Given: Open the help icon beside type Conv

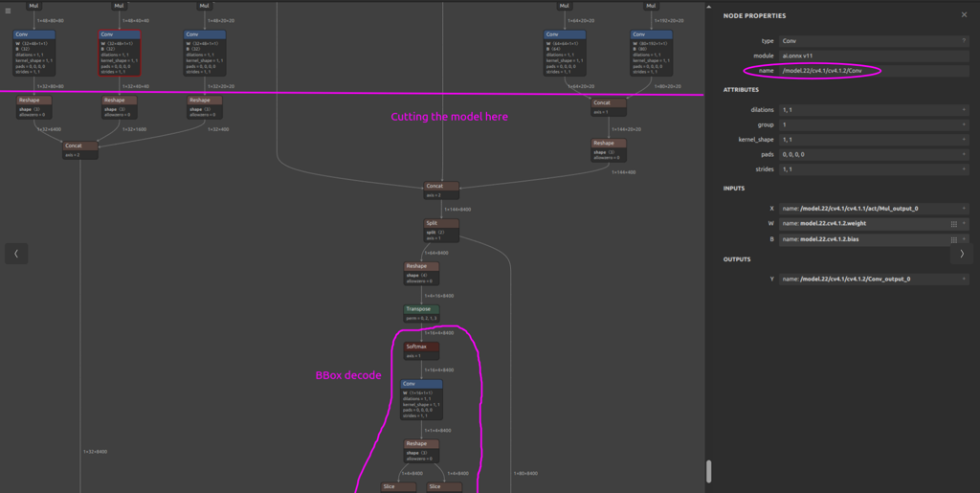Looking at the screenshot, I should point(963,41).
